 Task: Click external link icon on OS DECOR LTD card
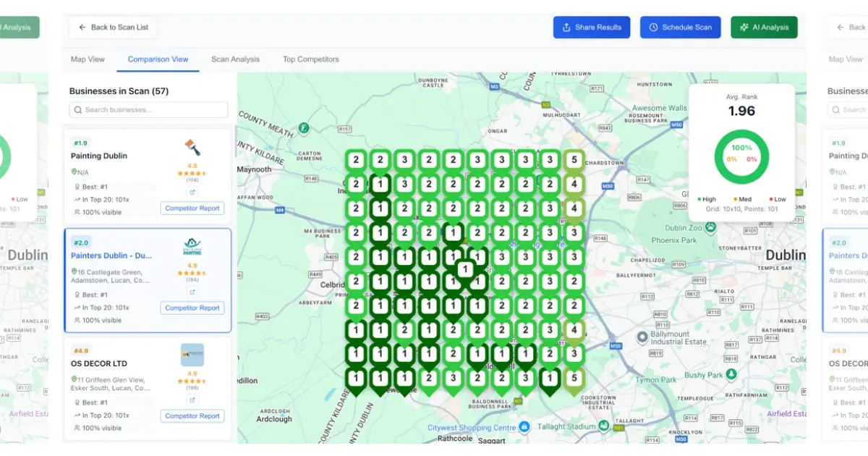pos(192,400)
